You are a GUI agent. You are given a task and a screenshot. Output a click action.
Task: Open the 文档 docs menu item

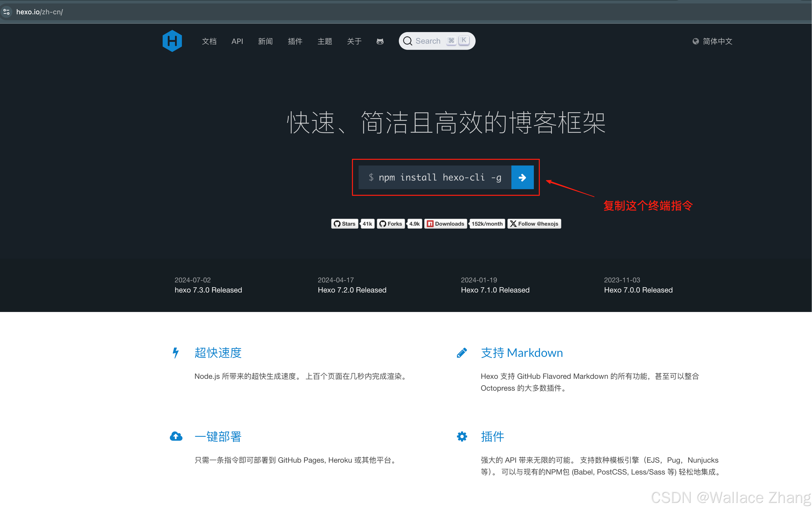point(209,41)
